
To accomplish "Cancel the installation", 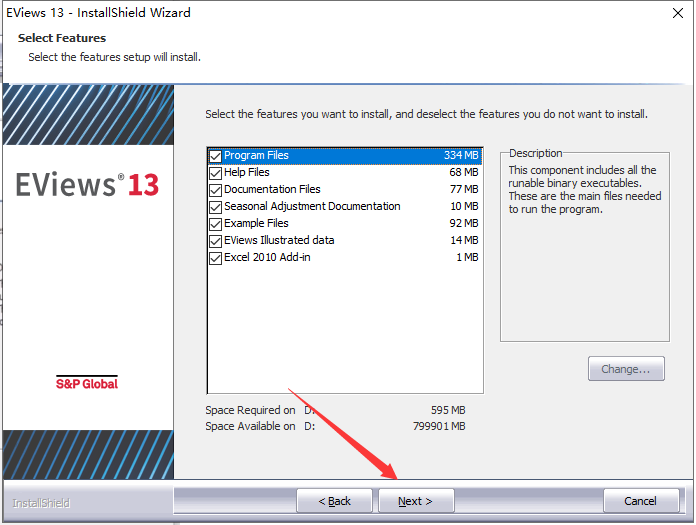I will 641,501.
